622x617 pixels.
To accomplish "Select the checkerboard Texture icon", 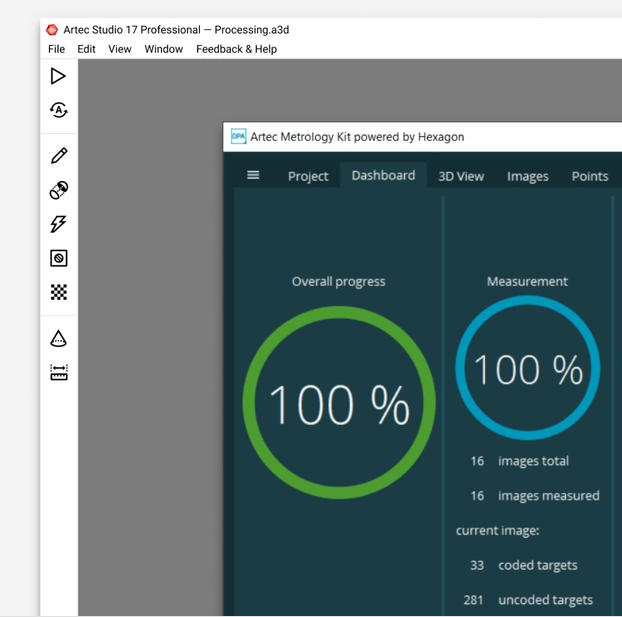I will tap(59, 292).
